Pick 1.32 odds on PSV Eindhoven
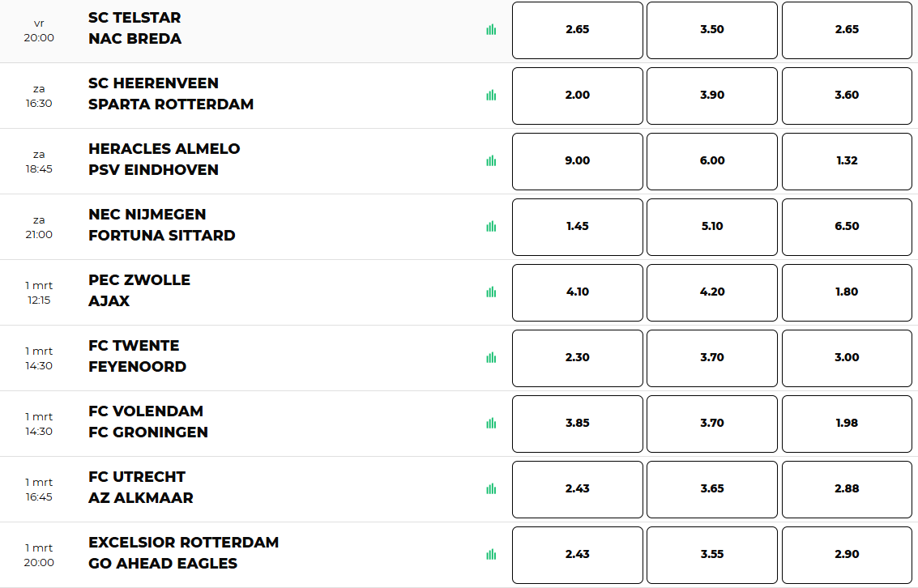This screenshot has height=588, width=918. (x=847, y=161)
